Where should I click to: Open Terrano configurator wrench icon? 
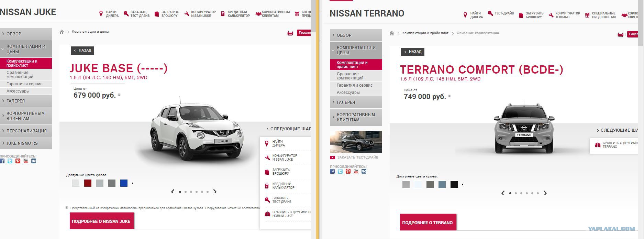tap(551, 15)
